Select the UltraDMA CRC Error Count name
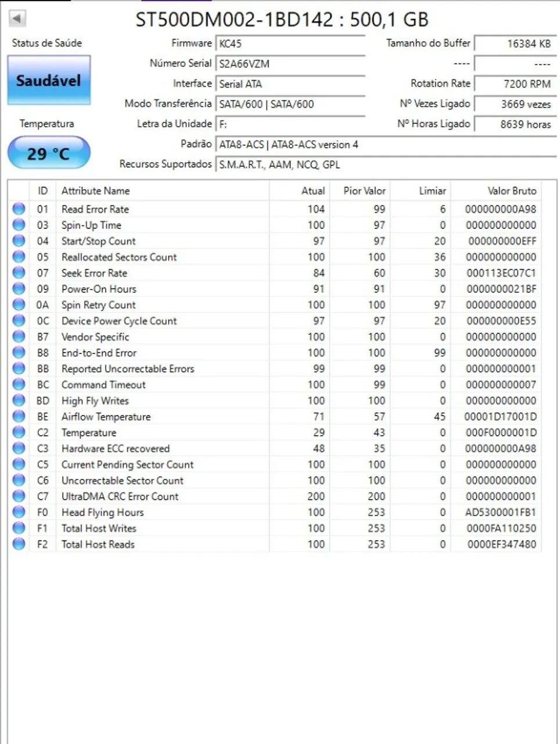Viewport: 560px width, 744px height. pyautogui.click(x=120, y=496)
